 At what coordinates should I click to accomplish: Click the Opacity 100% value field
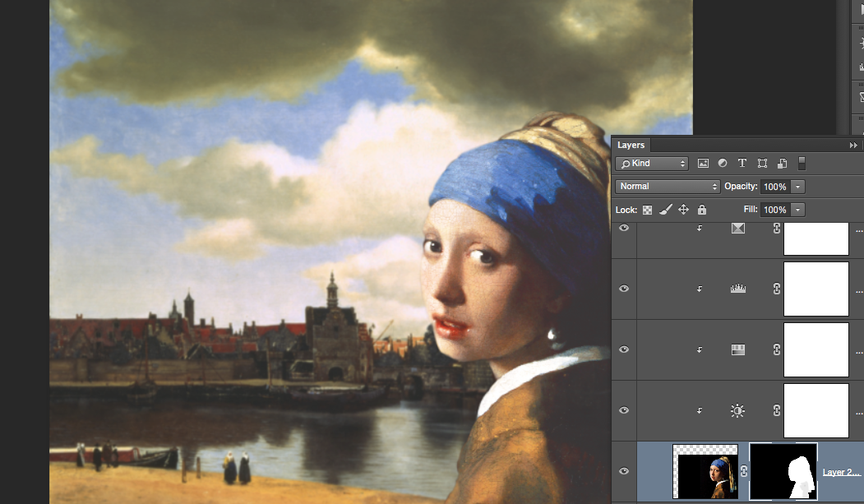tap(775, 187)
